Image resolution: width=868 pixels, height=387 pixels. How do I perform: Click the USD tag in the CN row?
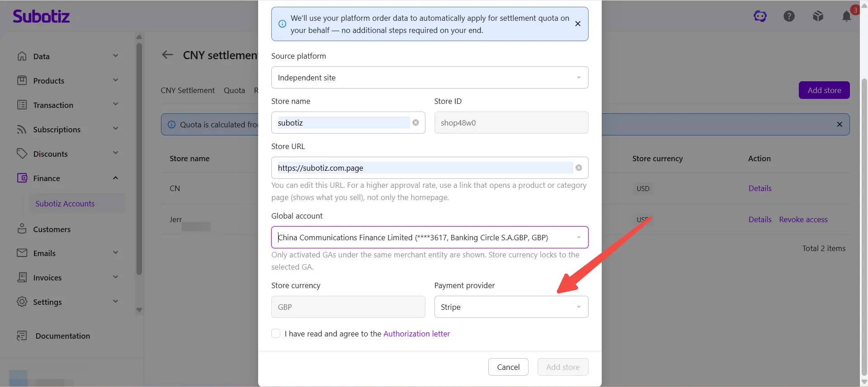coord(643,188)
